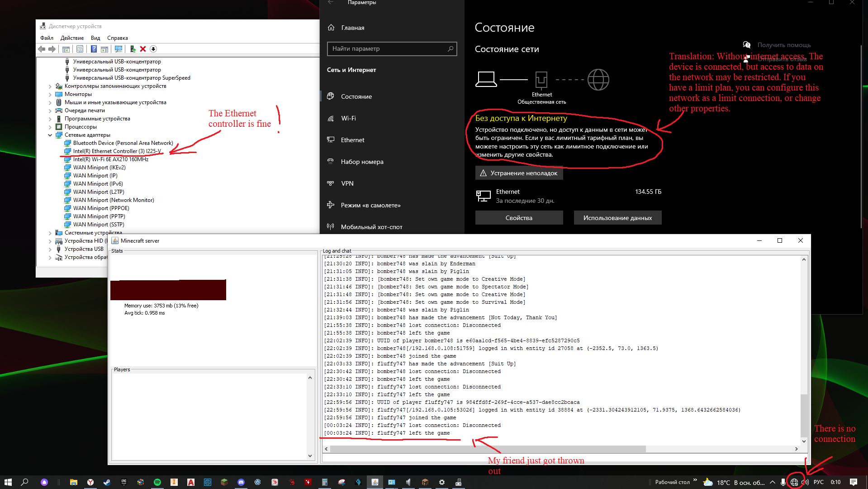Expand the Очереди печати tree node

pos(50,110)
